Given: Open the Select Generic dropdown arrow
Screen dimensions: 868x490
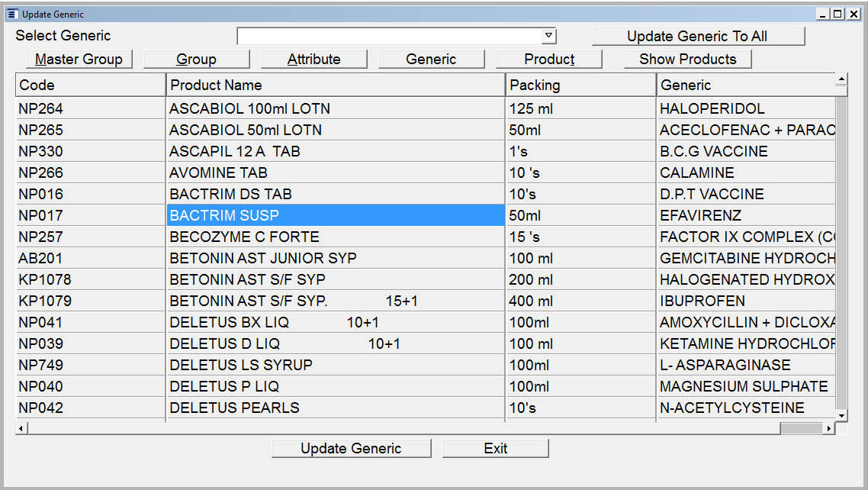Looking at the screenshot, I should [548, 36].
